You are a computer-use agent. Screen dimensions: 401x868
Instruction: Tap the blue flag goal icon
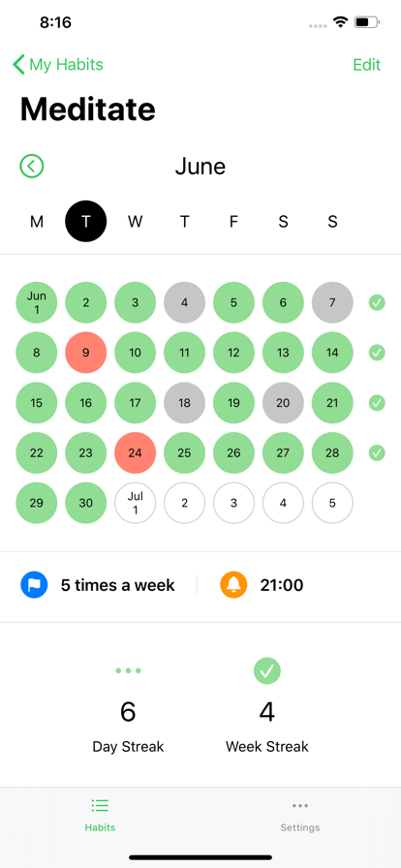(x=34, y=585)
